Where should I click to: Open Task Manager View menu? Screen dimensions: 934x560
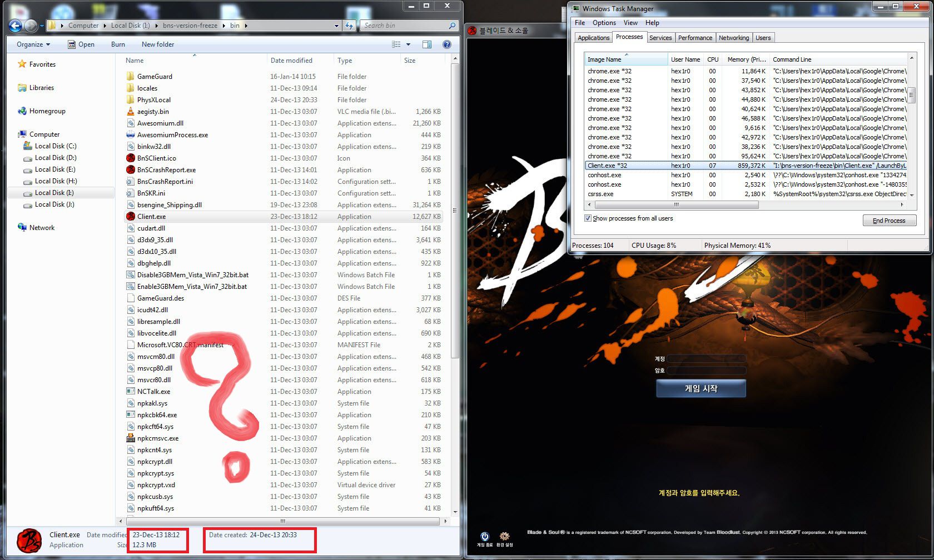[630, 23]
